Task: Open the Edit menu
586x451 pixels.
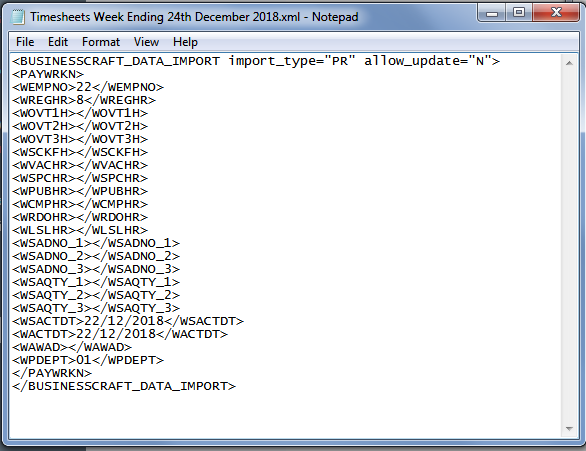Action: 58,42
